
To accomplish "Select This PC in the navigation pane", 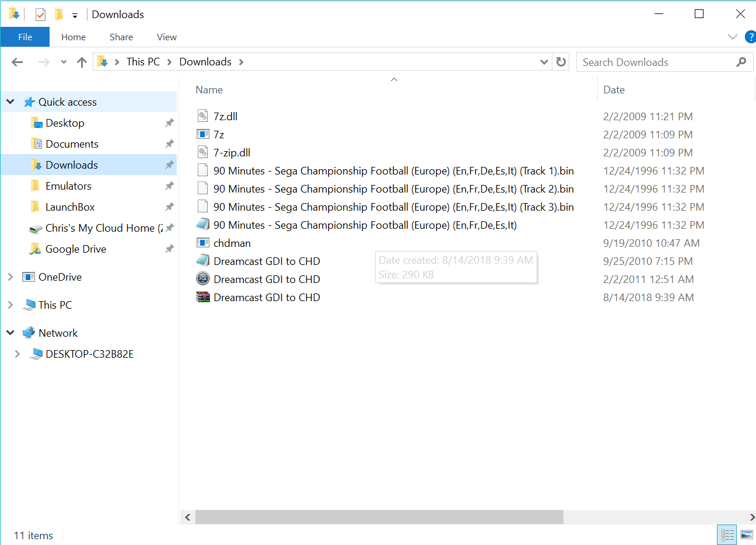I will click(x=55, y=305).
